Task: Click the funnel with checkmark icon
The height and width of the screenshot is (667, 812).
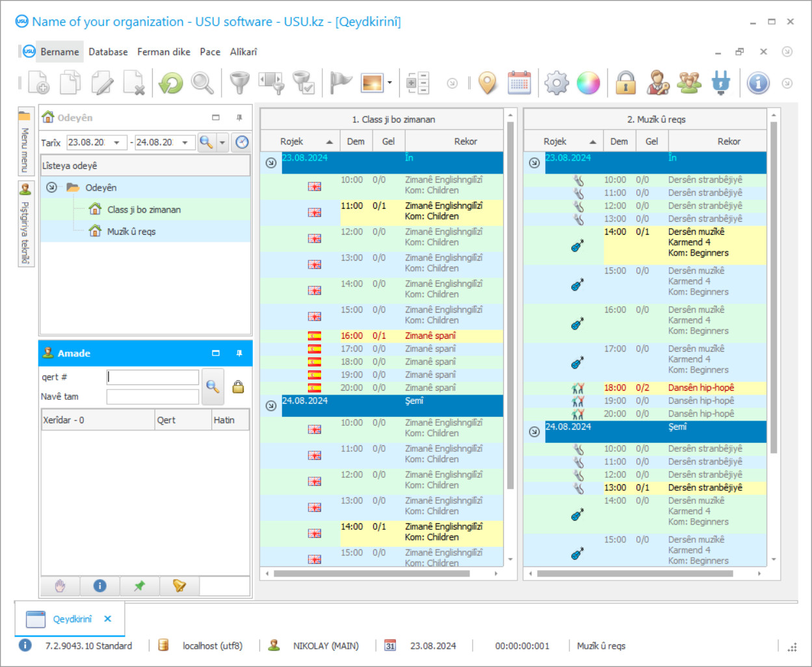Action: (x=304, y=83)
